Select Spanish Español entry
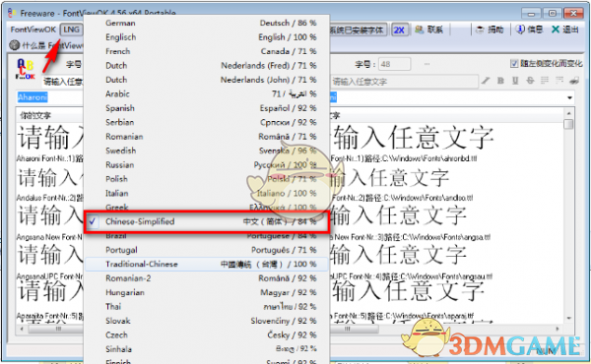 207,108
